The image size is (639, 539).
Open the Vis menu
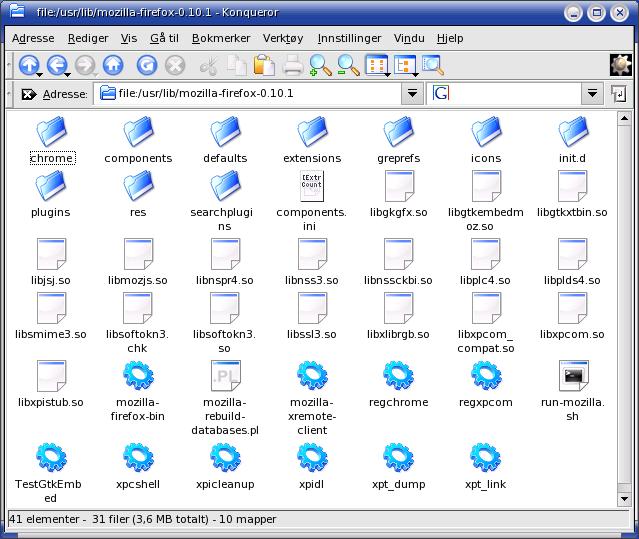tap(129, 38)
